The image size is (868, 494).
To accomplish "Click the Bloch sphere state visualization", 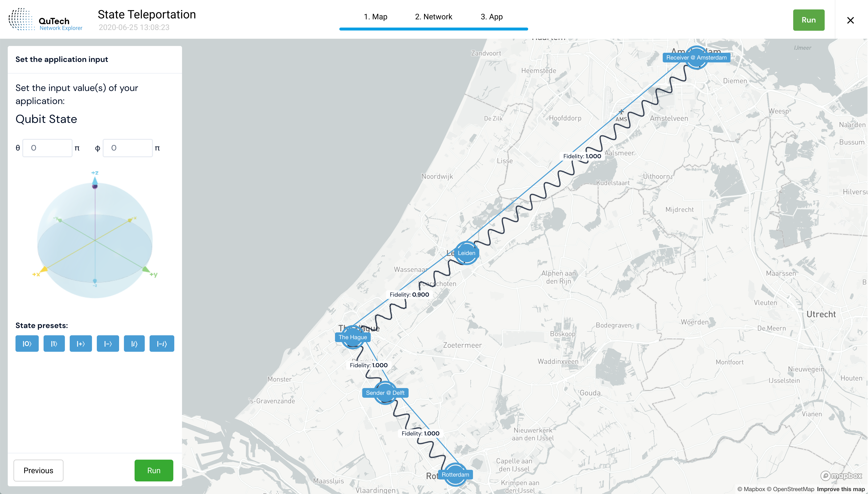I will pos(95,238).
